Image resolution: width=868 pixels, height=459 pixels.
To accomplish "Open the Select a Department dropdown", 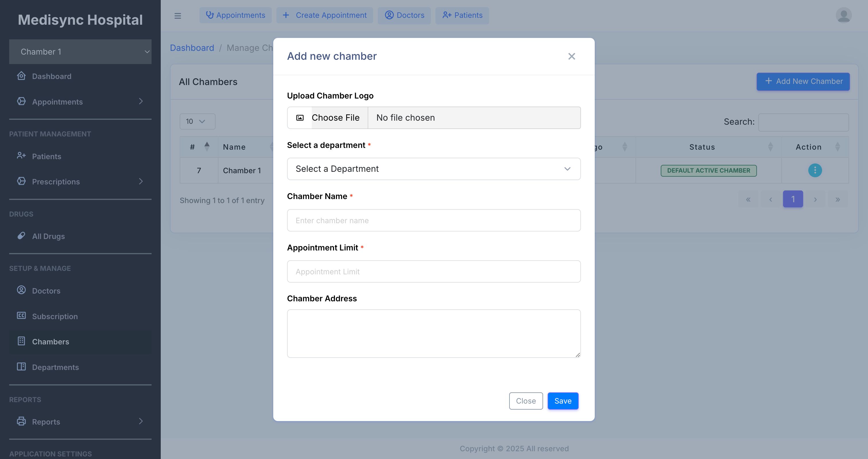I will (x=433, y=169).
